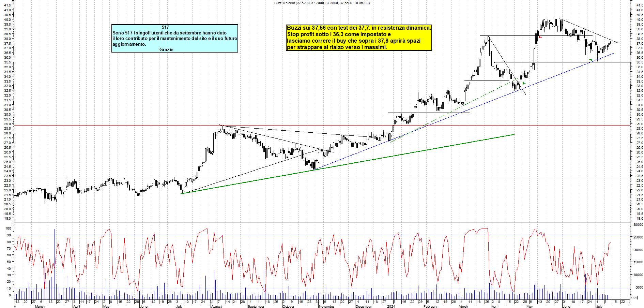Click the 40.0 label on right price axis
The image size is (644, 308).
[x=640, y=19]
